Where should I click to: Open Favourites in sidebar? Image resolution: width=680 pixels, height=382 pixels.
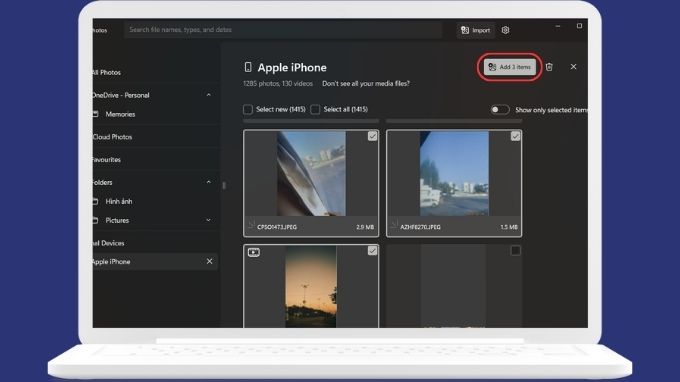pyautogui.click(x=107, y=160)
